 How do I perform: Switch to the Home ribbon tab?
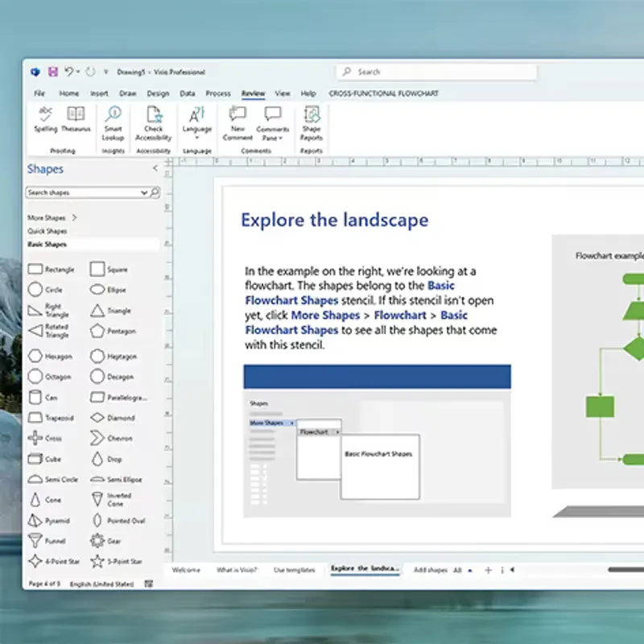pos(69,93)
